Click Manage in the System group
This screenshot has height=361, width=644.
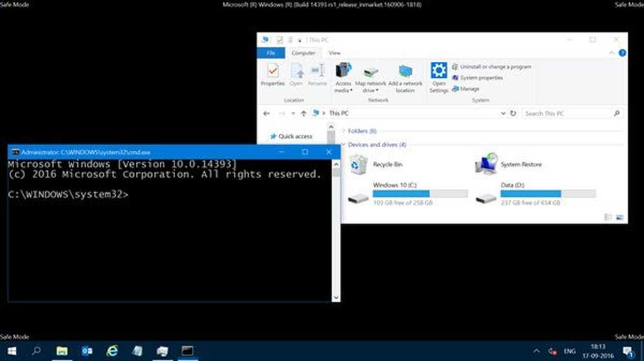466,89
